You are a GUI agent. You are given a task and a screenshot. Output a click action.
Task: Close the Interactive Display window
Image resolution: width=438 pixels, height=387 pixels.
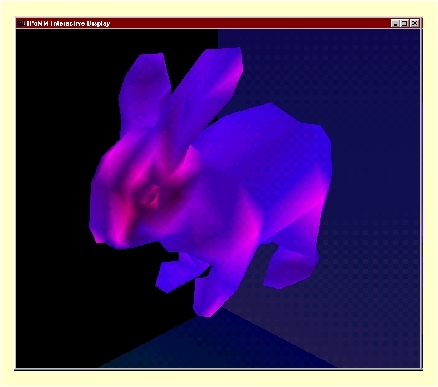point(414,23)
